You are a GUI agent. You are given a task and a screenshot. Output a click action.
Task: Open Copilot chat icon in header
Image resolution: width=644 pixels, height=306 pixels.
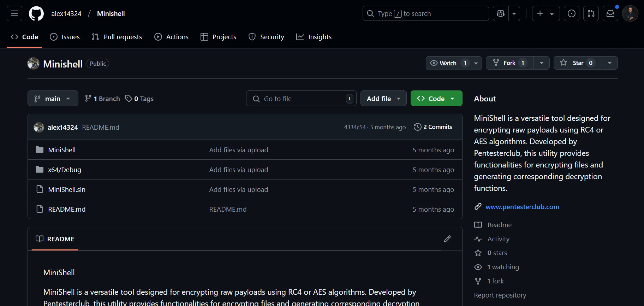(501, 13)
